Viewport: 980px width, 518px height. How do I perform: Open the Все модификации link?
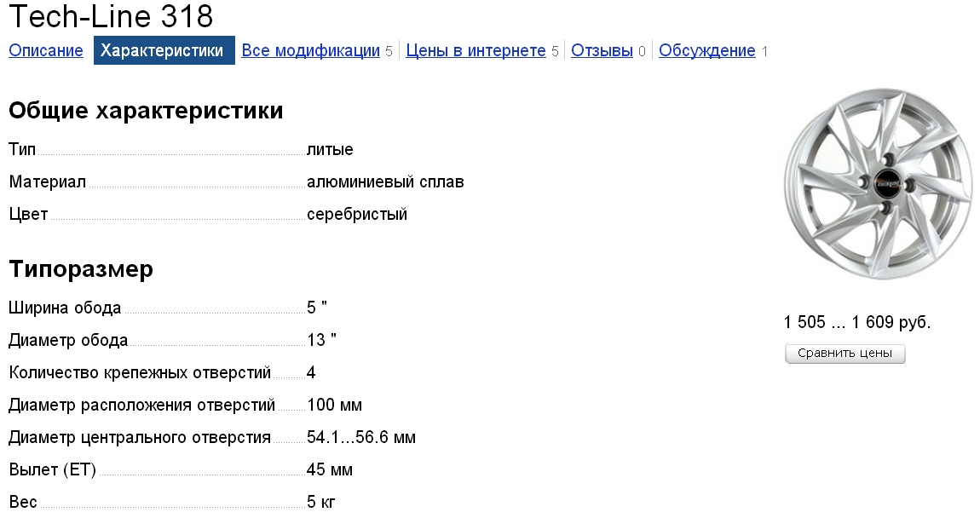[x=310, y=51]
